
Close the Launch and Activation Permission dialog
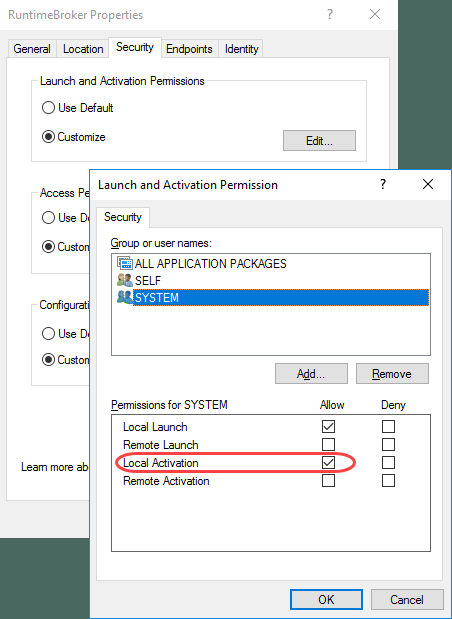tap(428, 184)
